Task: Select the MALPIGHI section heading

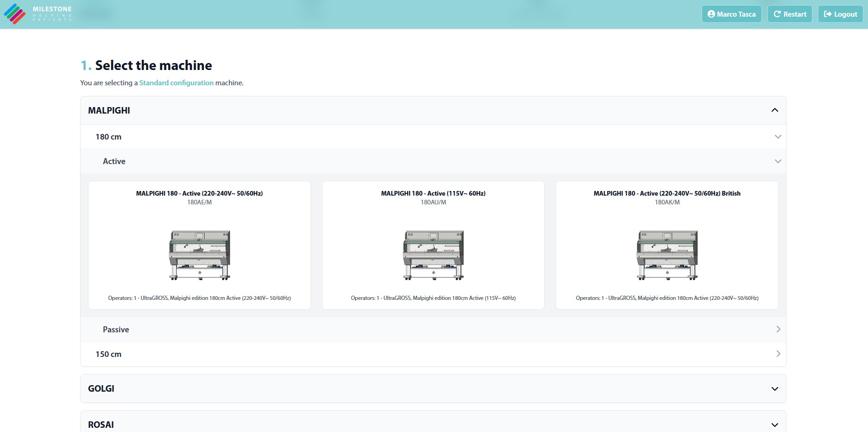Action: [x=109, y=110]
